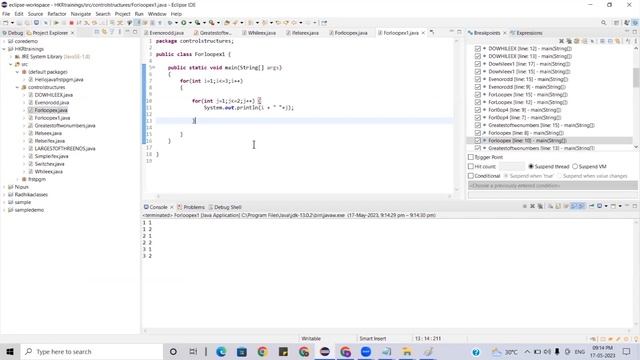Screen dimensions: 640x360
Task: Expand the Radhikaclasses project
Action: (x=4, y=195)
